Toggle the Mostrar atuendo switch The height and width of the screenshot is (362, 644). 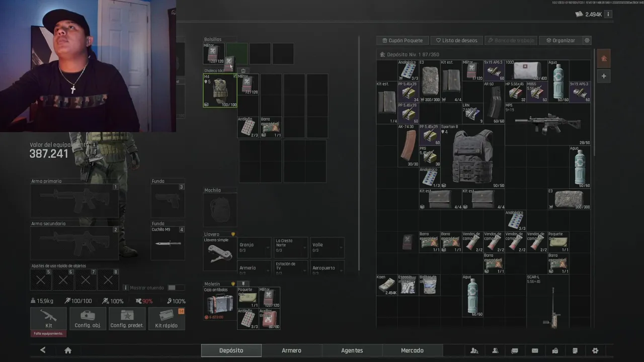coord(175,288)
